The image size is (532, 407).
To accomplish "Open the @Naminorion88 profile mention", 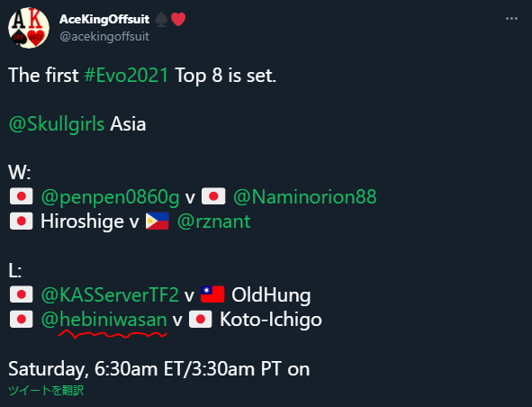I will 304,197.
